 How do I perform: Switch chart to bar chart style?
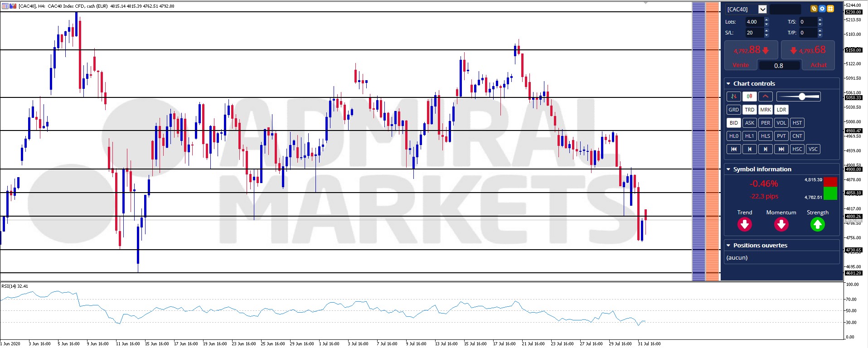733,97
